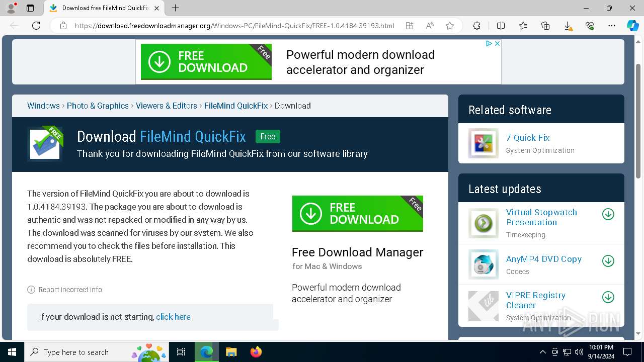
Task: Open Collections icon
Action: 545,26
